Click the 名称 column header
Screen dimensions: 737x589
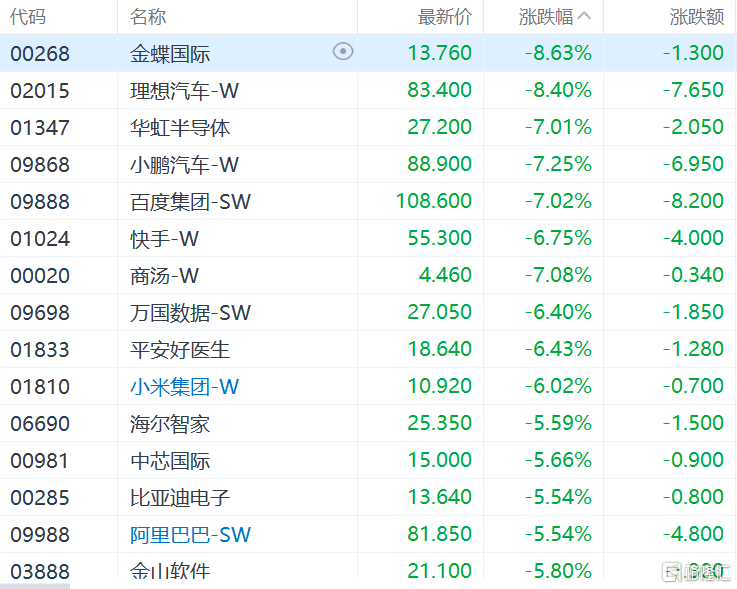click(148, 17)
